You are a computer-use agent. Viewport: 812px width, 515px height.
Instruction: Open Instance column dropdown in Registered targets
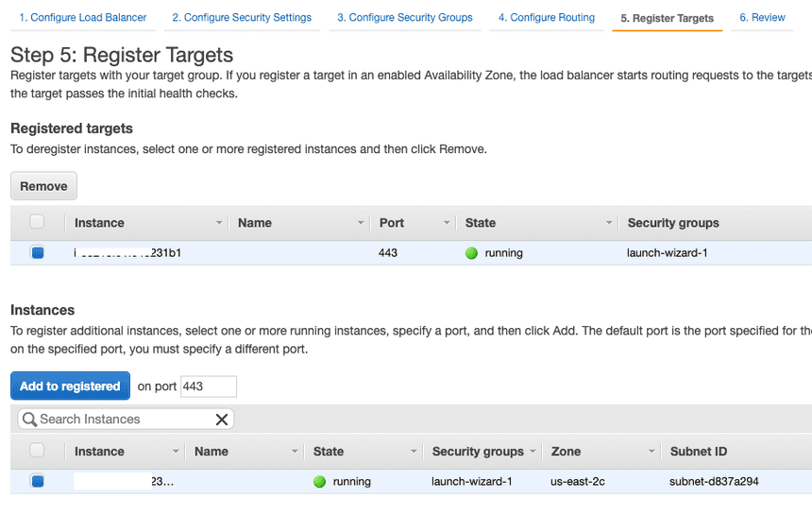(x=219, y=223)
